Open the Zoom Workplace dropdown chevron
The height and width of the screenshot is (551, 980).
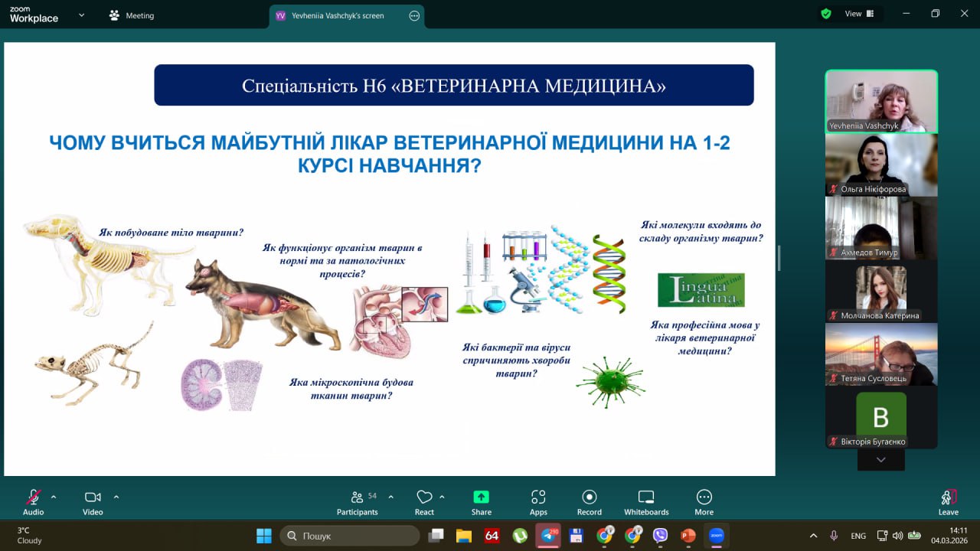click(82, 15)
